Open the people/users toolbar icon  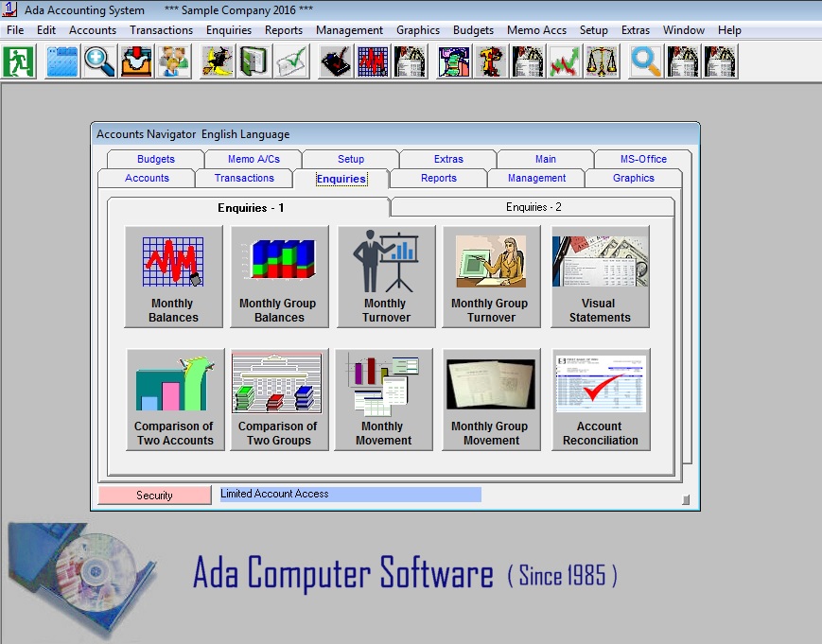[x=174, y=61]
